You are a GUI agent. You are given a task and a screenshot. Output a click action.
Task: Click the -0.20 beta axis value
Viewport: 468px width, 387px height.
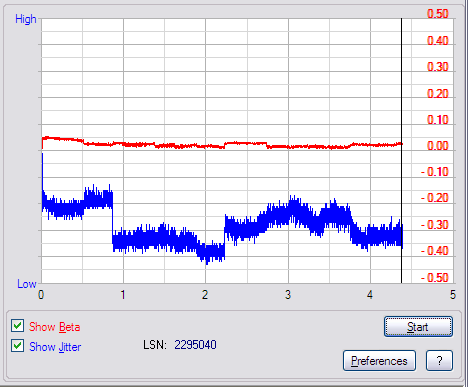(x=435, y=198)
